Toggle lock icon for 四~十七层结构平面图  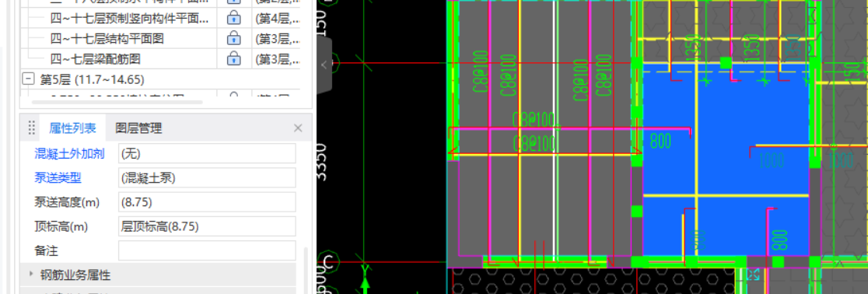click(x=234, y=38)
